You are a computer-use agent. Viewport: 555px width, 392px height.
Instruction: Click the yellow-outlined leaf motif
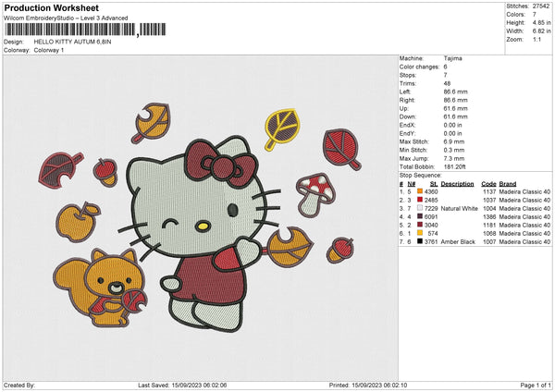pos(282,129)
